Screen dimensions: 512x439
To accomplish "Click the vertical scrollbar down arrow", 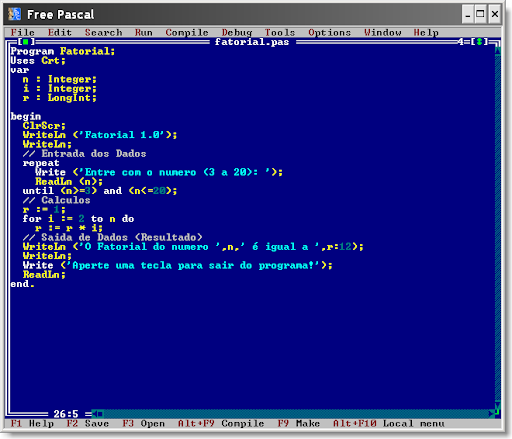I will coord(497,406).
